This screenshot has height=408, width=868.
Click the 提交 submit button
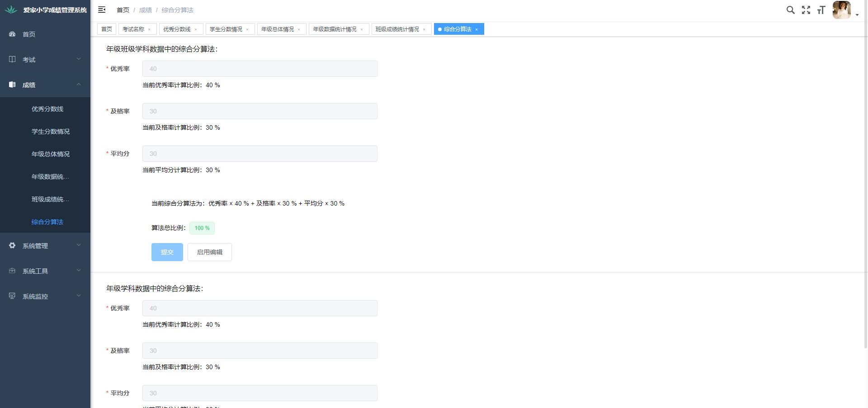(x=167, y=252)
